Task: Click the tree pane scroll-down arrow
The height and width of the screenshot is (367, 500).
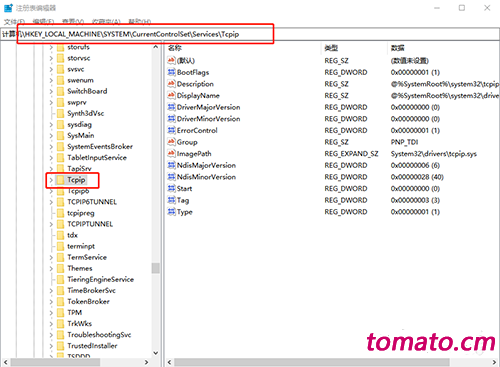Action: pyautogui.click(x=156, y=353)
